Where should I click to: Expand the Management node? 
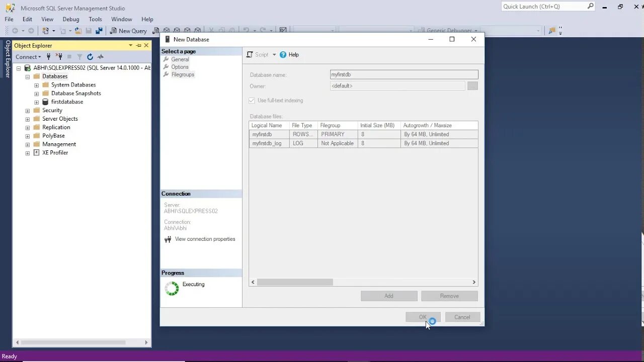click(28, 144)
